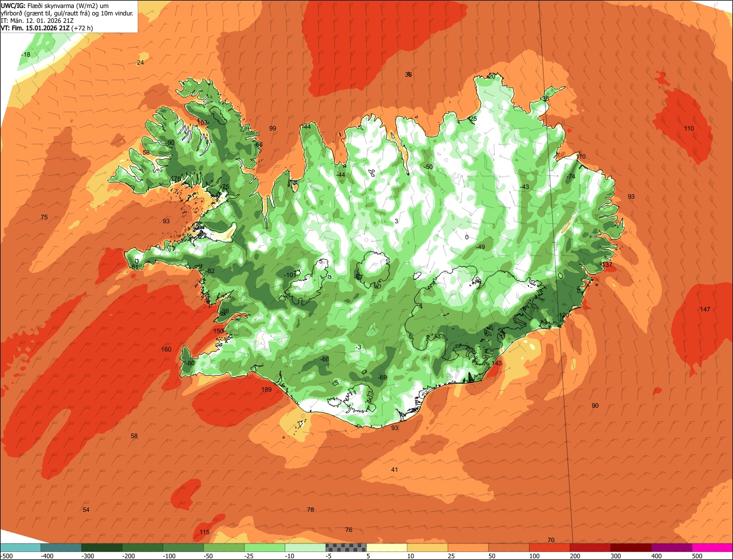
Task: Click the '143' value off the southeast coast
Action: coord(496,363)
